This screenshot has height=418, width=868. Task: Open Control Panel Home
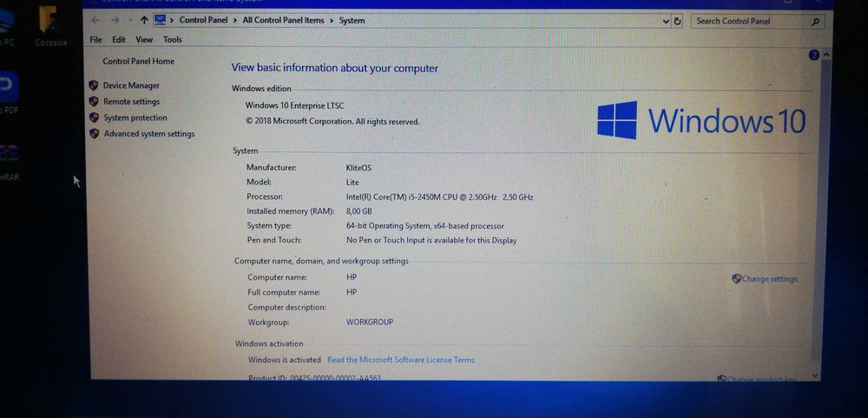(x=138, y=61)
